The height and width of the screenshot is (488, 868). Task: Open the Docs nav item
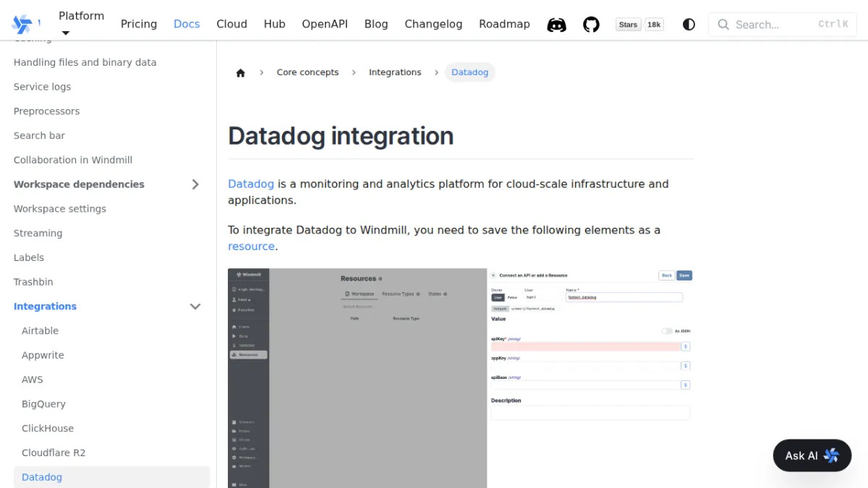coord(187,24)
